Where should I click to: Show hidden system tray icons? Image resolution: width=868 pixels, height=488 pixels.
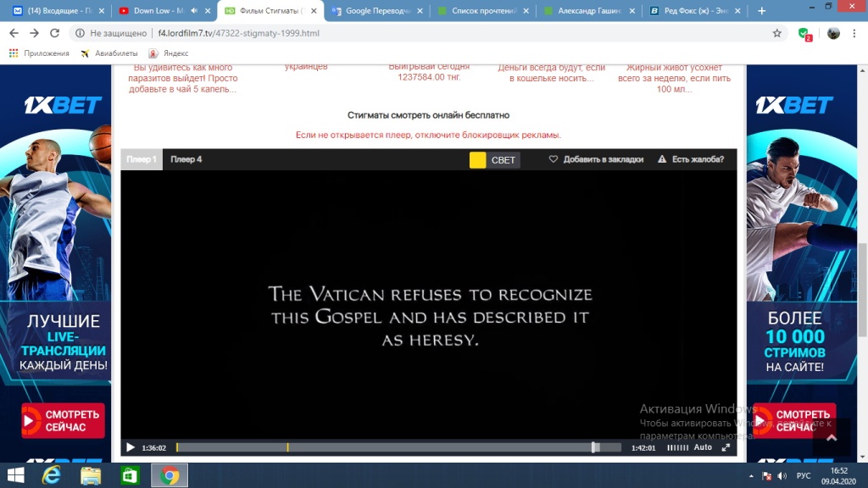(751, 476)
